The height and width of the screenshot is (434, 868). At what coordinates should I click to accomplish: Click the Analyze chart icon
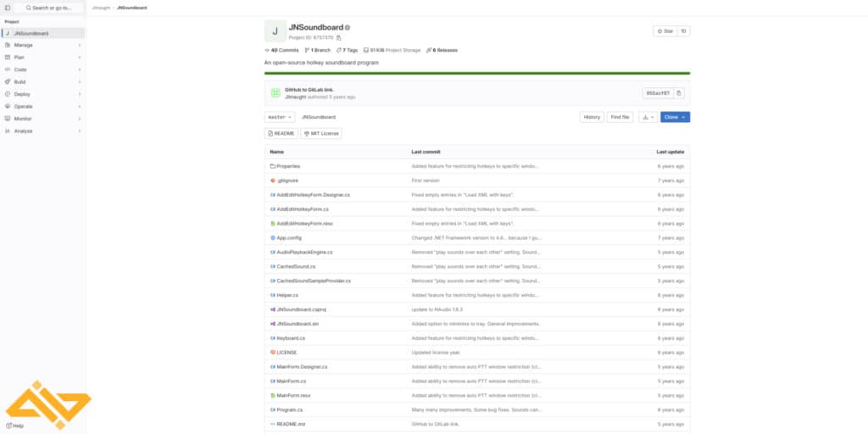8,131
